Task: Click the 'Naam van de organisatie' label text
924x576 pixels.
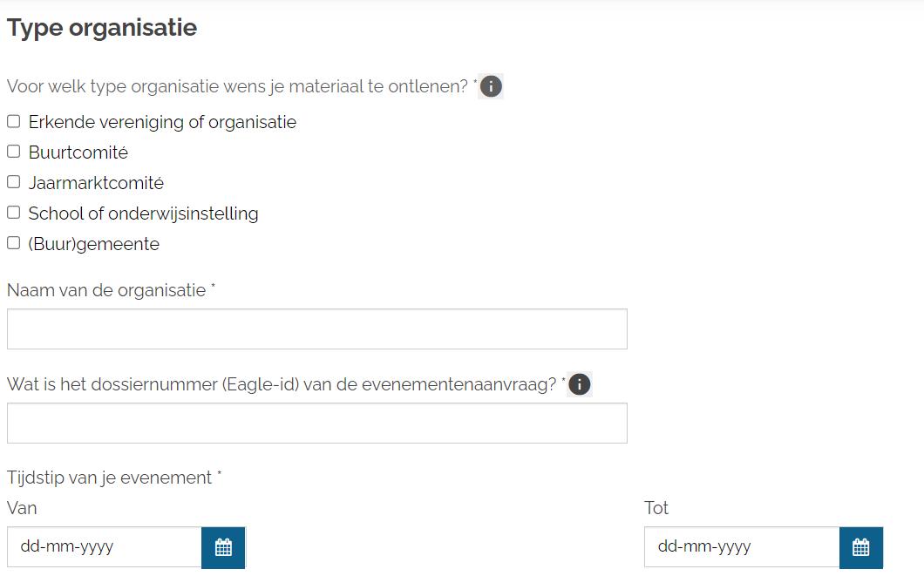Action: pyautogui.click(x=106, y=290)
